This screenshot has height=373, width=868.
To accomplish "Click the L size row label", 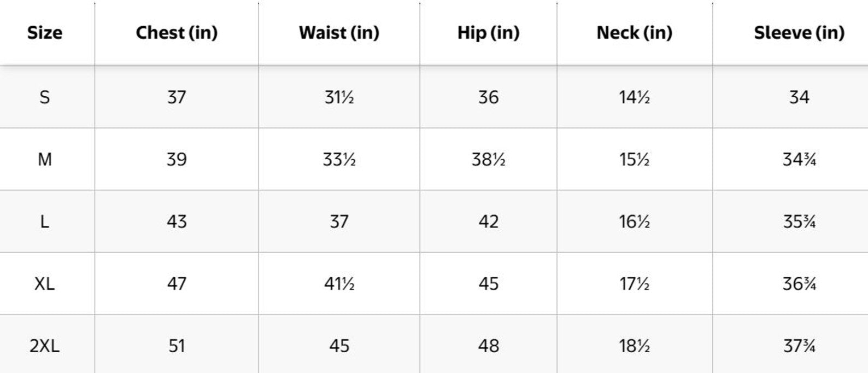I will pos(45,222).
